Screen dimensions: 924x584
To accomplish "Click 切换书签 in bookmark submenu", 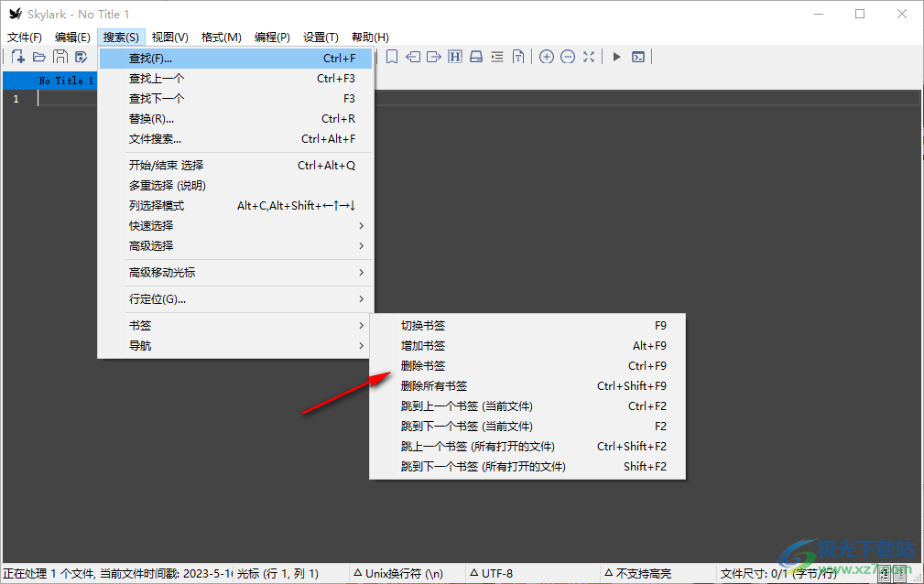I will coord(527,325).
